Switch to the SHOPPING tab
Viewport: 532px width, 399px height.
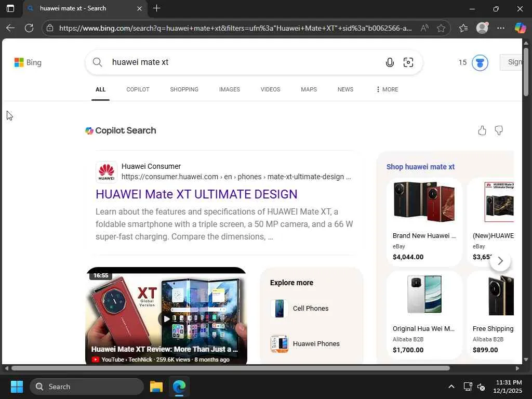coord(184,89)
